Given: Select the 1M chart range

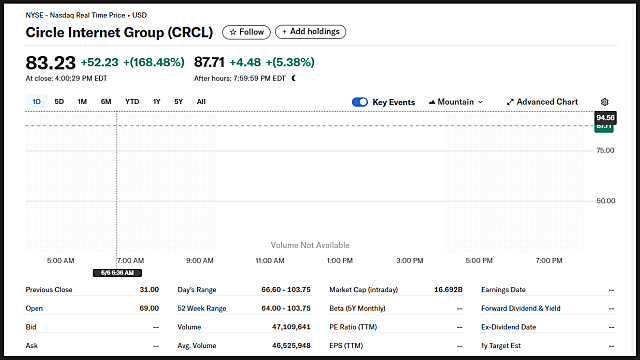Looking at the screenshot, I should pos(82,102).
